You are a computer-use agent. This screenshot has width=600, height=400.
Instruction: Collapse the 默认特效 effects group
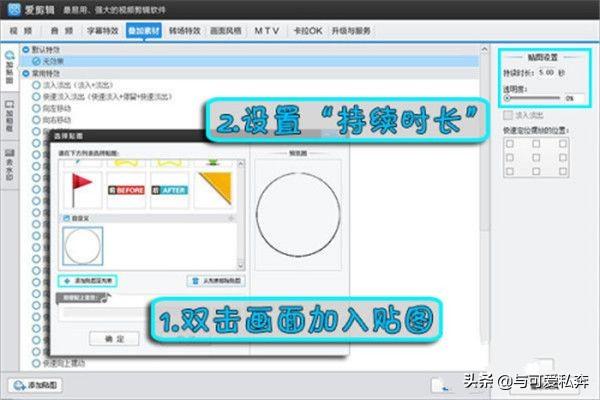(26, 49)
